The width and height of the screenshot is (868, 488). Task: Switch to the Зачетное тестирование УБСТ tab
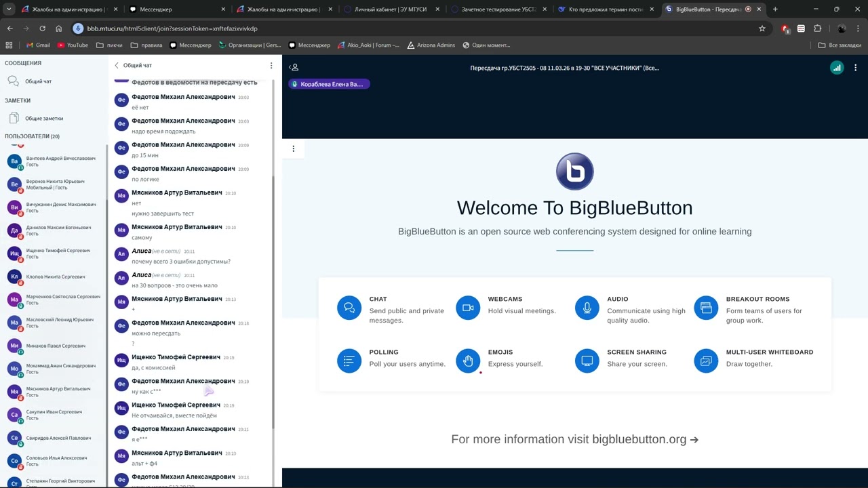tap(498, 9)
